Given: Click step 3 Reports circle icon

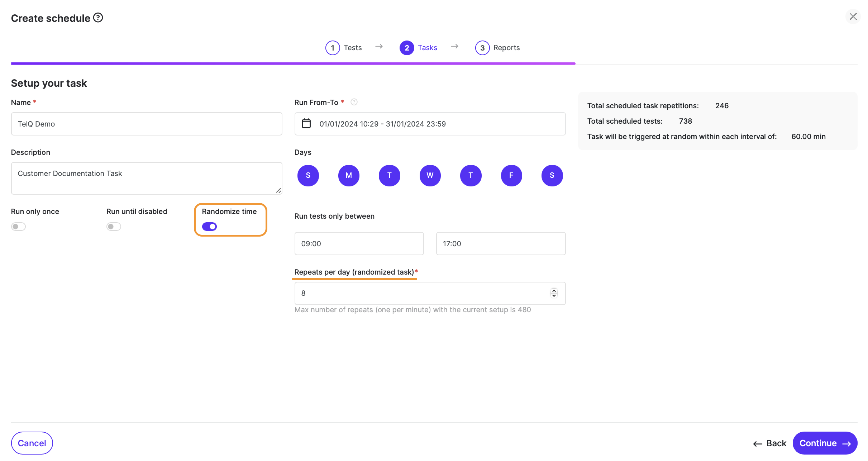Looking at the screenshot, I should tap(482, 48).
